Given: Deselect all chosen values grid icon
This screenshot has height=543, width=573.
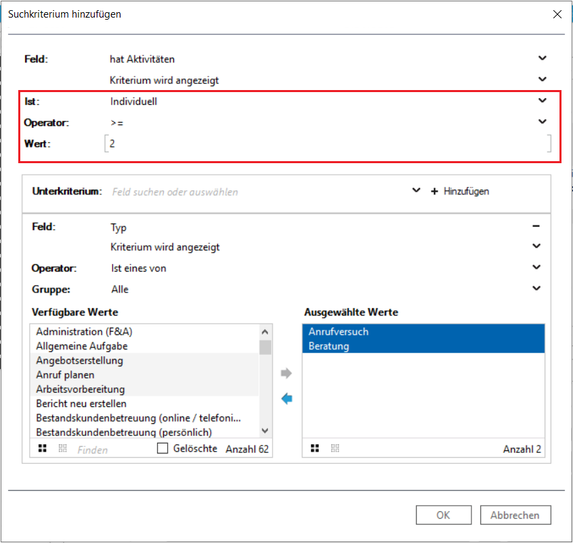Looking at the screenshot, I should [335, 448].
